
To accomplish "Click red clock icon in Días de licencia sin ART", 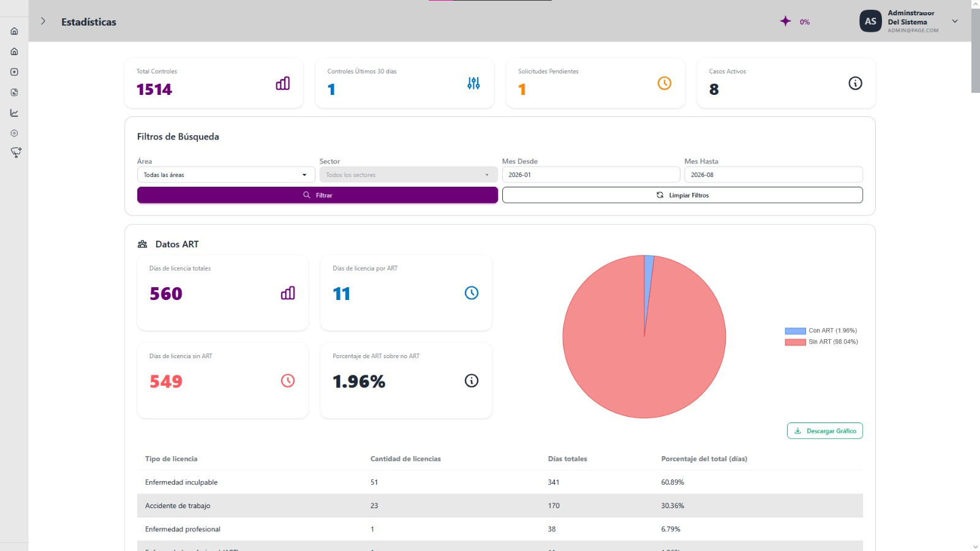I will [288, 381].
